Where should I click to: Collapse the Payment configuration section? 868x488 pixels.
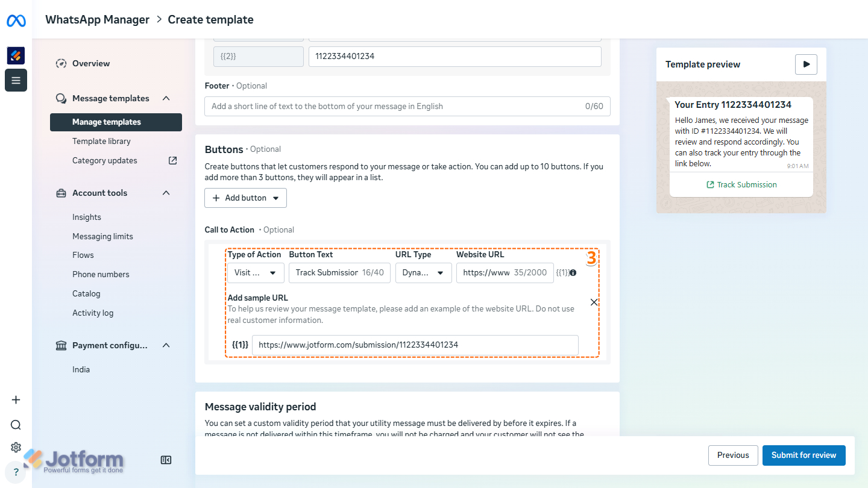click(166, 345)
